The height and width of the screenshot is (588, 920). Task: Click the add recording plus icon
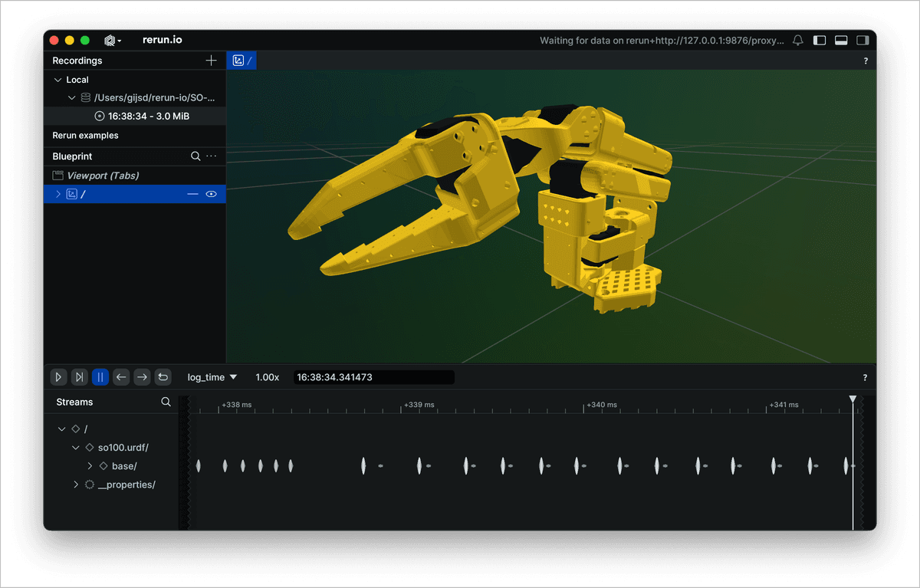click(x=212, y=60)
